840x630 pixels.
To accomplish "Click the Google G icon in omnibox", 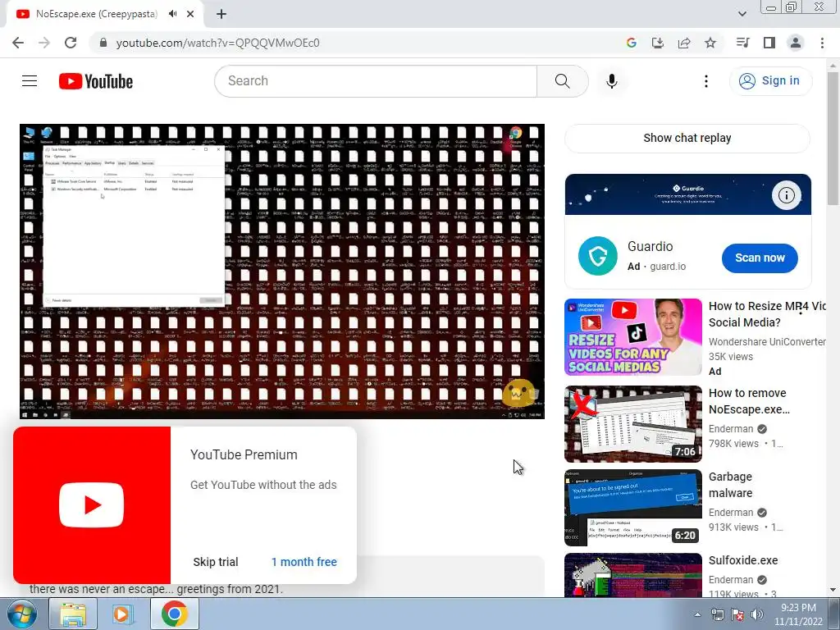I will tap(631, 43).
